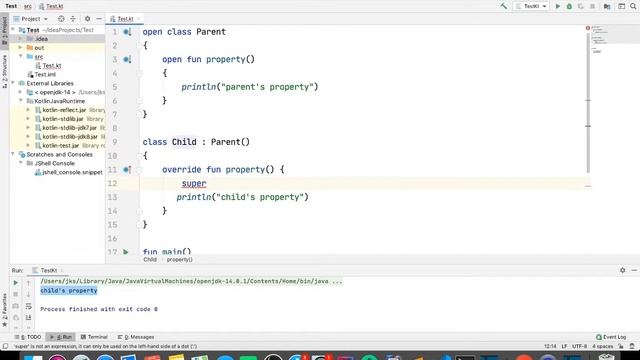Expand the .idea folder
The image size is (640, 360).
click(20, 39)
